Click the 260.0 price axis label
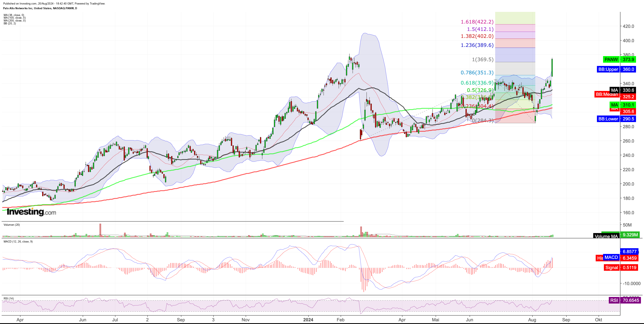The width and height of the screenshot is (644, 324). (628, 141)
